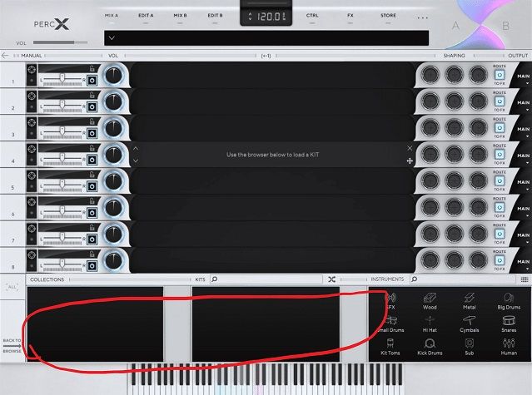Image resolution: width=532 pixels, height=395 pixels.
Task: Open the Cymbals instrument category
Action: (470, 324)
